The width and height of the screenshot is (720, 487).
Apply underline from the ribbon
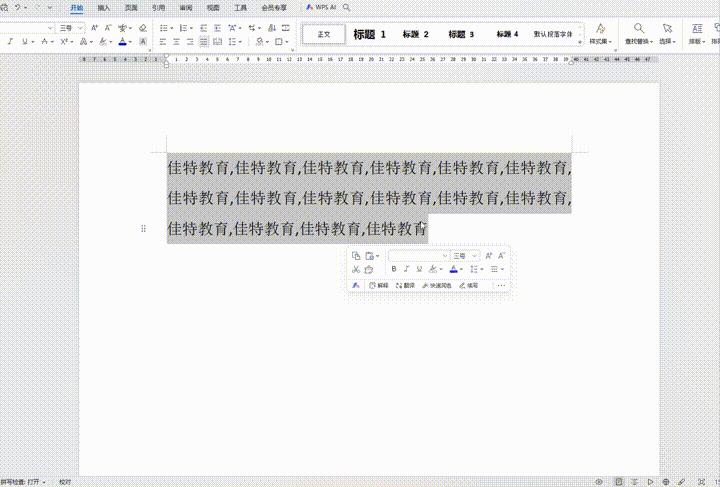pyautogui.click(x=24, y=42)
